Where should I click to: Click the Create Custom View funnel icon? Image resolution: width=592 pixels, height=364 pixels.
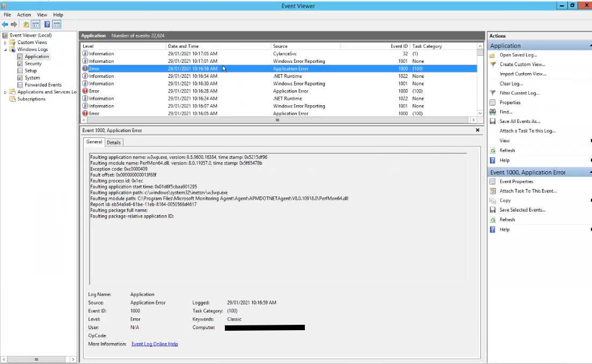(x=493, y=64)
